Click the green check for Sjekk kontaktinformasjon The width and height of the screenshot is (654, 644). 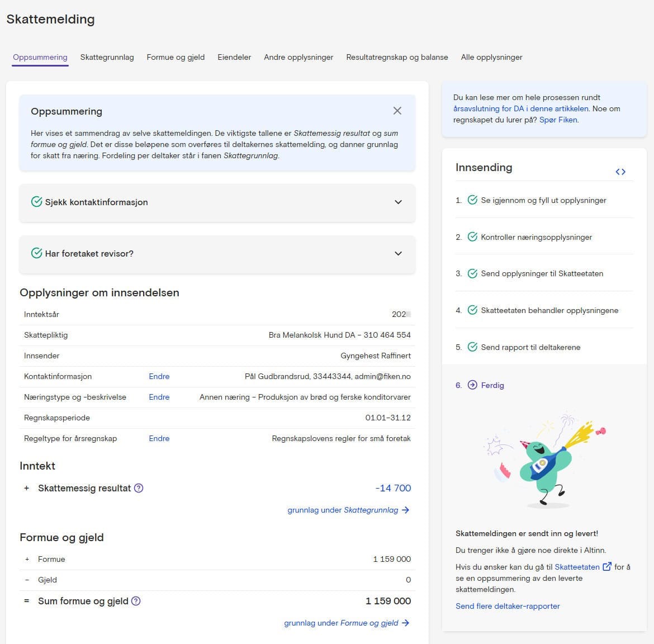36,202
